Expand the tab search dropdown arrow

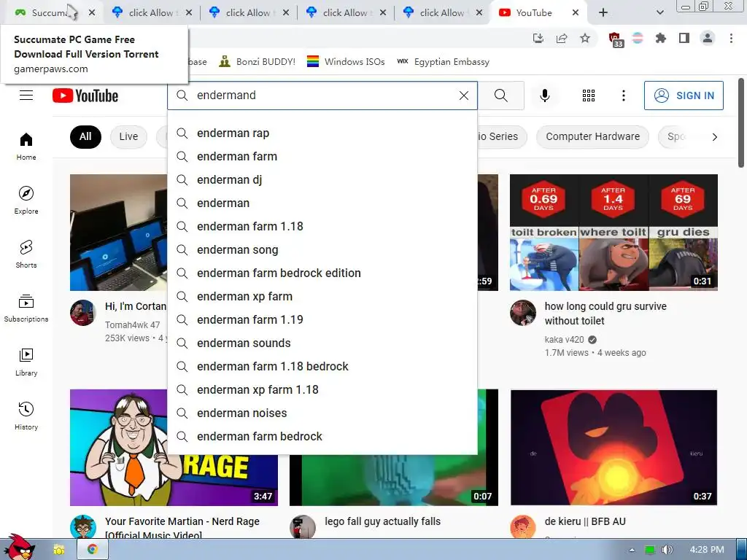[659, 13]
